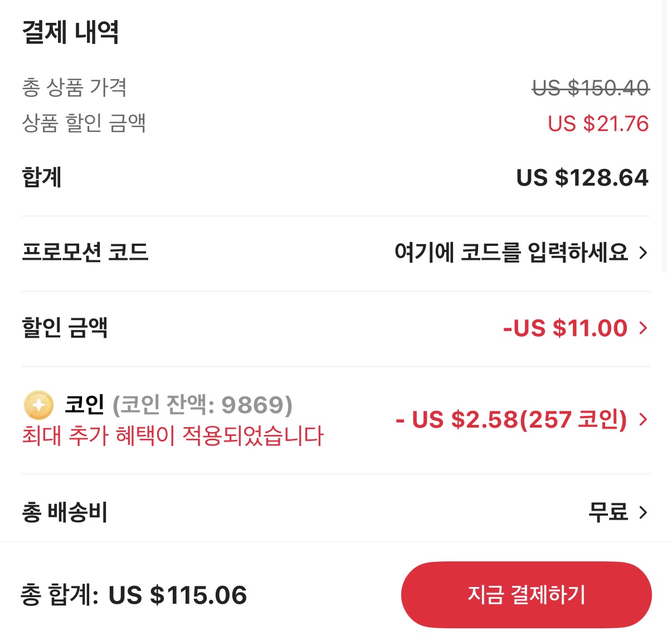Tap the - US $2.58(257 코인) value
Viewport: 672px width, 640px height.
[511, 419]
